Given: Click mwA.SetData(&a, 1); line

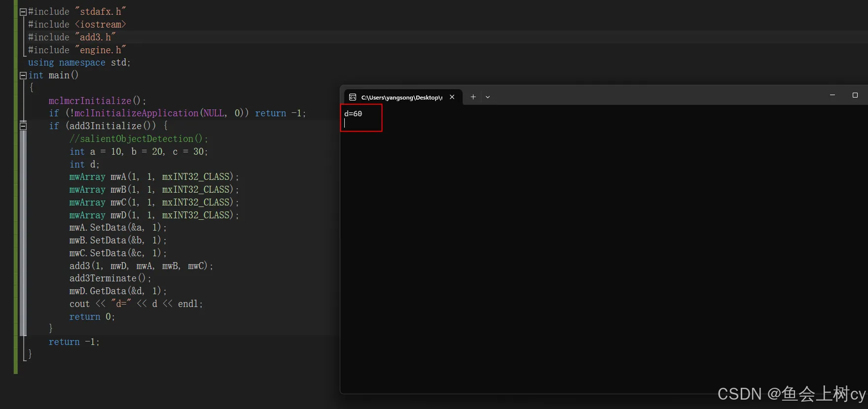Looking at the screenshot, I should 118,228.
